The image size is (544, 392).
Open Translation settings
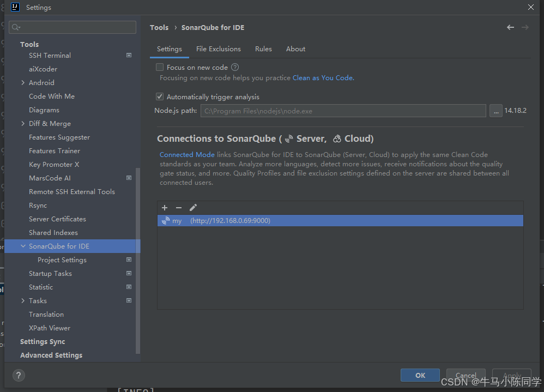tap(46, 314)
